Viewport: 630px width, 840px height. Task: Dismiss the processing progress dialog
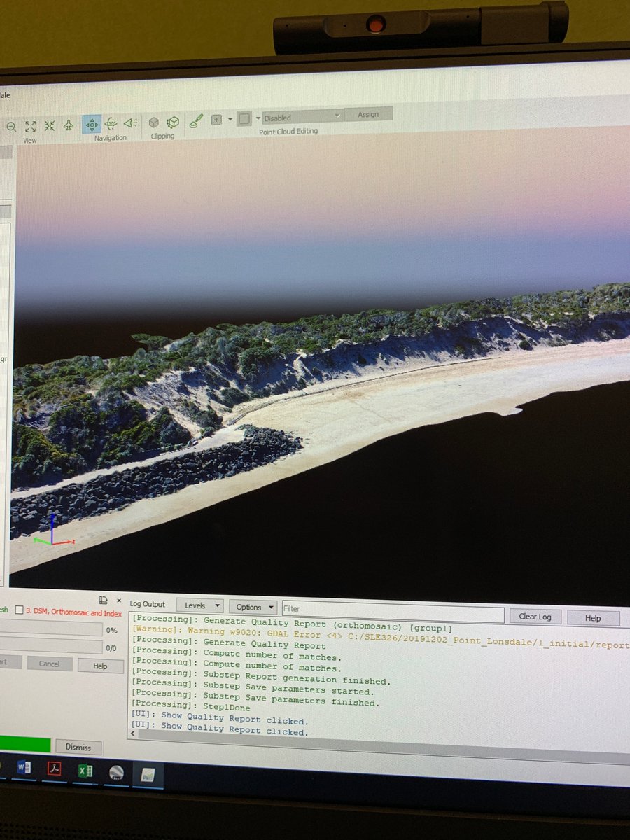(78, 748)
